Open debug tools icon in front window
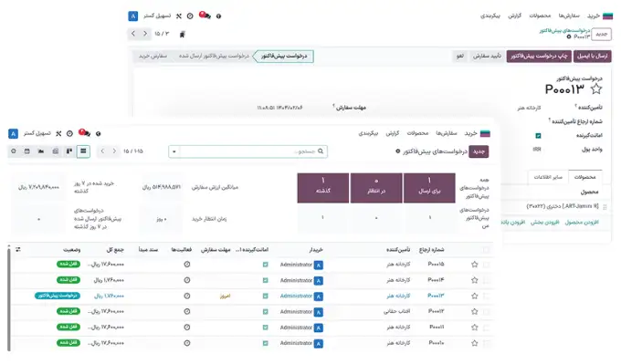The image size is (621, 364). coord(58,134)
